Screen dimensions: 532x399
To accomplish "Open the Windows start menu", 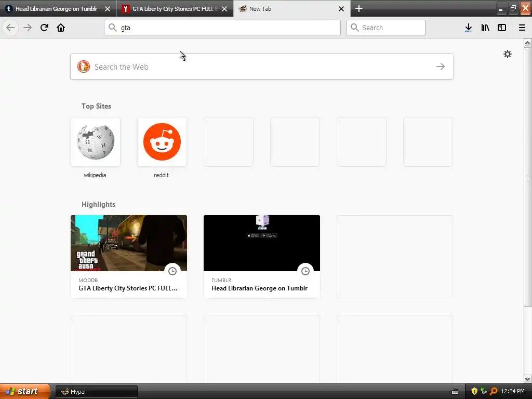I will (x=25, y=391).
